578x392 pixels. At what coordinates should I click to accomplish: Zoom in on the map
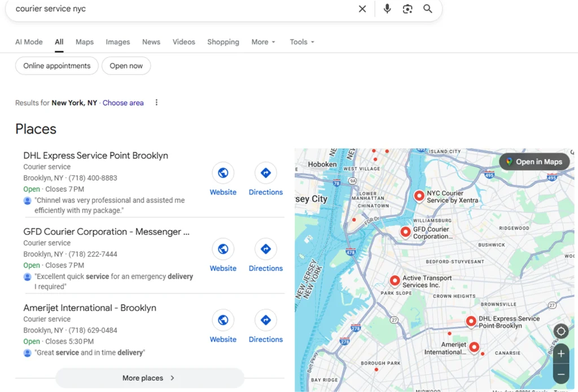tap(561, 354)
